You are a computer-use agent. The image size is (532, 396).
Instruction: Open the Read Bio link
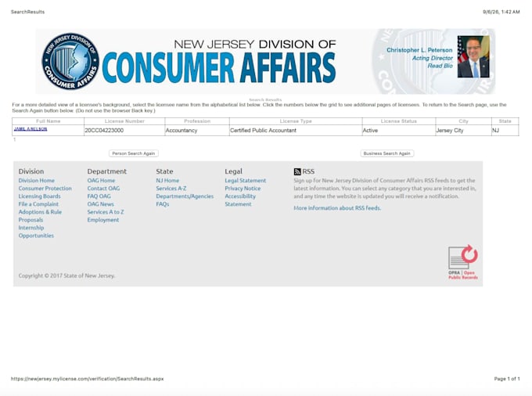pos(440,66)
